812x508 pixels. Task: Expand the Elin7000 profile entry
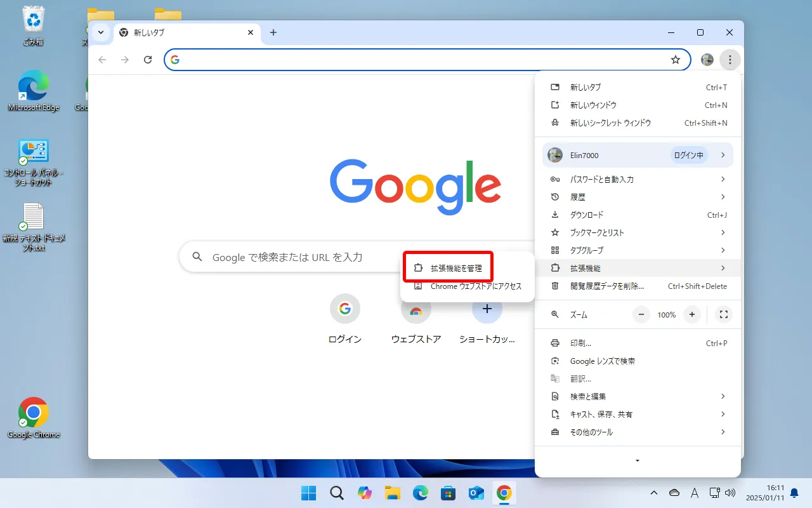pos(638,155)
